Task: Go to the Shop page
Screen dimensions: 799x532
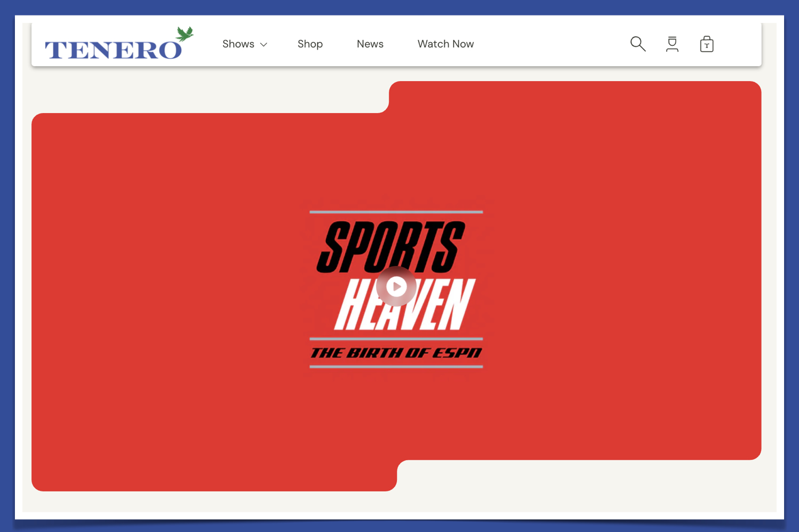Action: (x=310, y=44)
